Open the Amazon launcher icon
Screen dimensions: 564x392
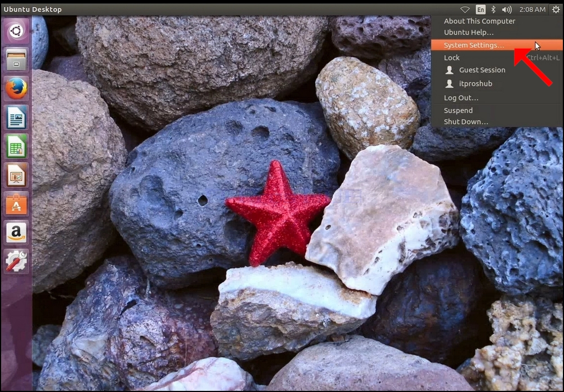tap(16, 232)
